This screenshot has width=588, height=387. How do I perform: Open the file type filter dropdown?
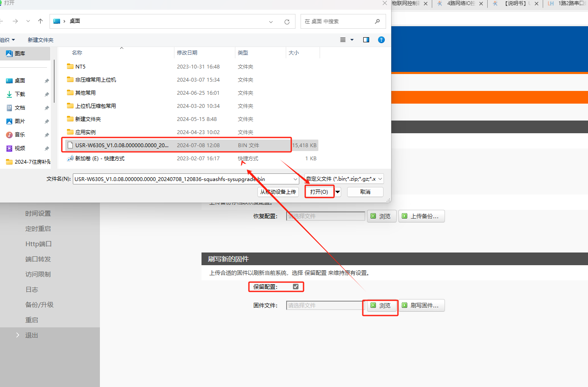tap(344, 179)
